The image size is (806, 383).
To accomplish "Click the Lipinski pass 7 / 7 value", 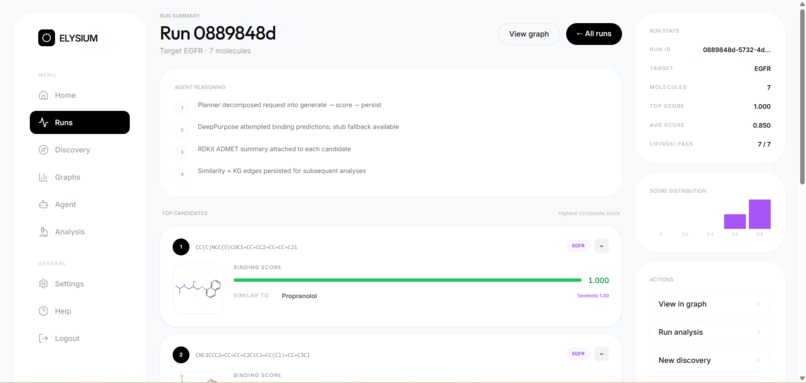I will [764, 144].
